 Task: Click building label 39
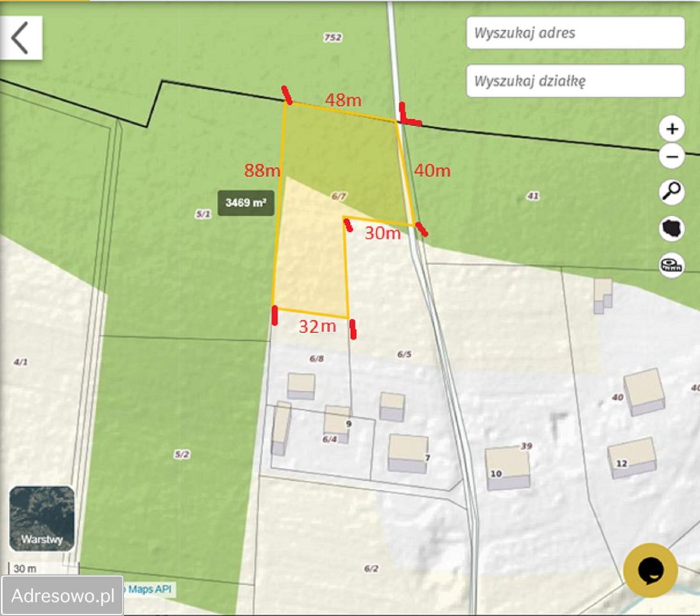pyautogui.click(x=526, y=446)
